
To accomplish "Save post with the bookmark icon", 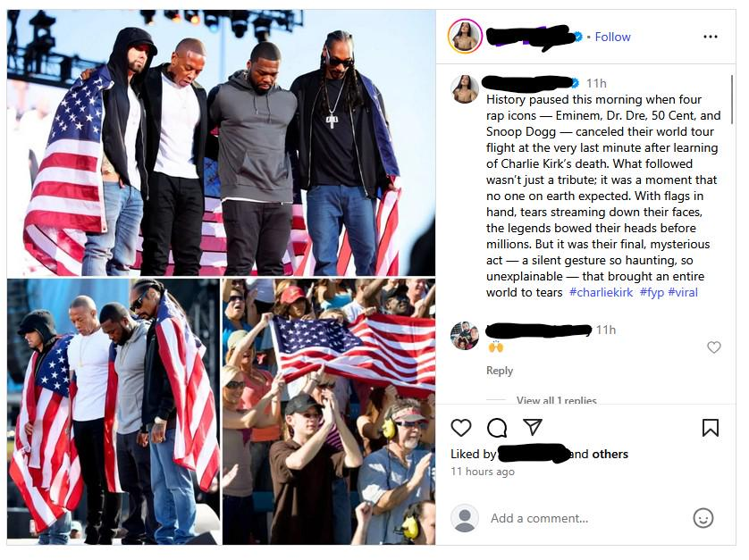I will [x=711, y=427].
